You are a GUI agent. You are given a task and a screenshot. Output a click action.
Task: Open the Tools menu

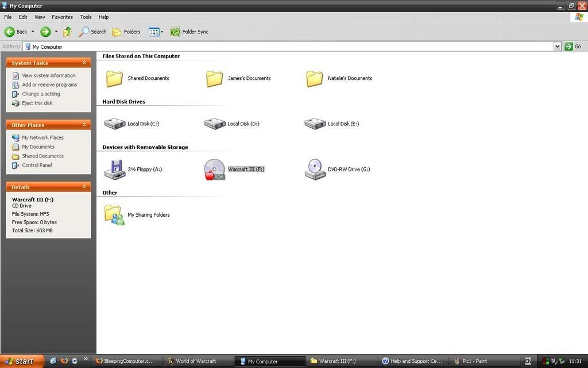tap(86, 17)
